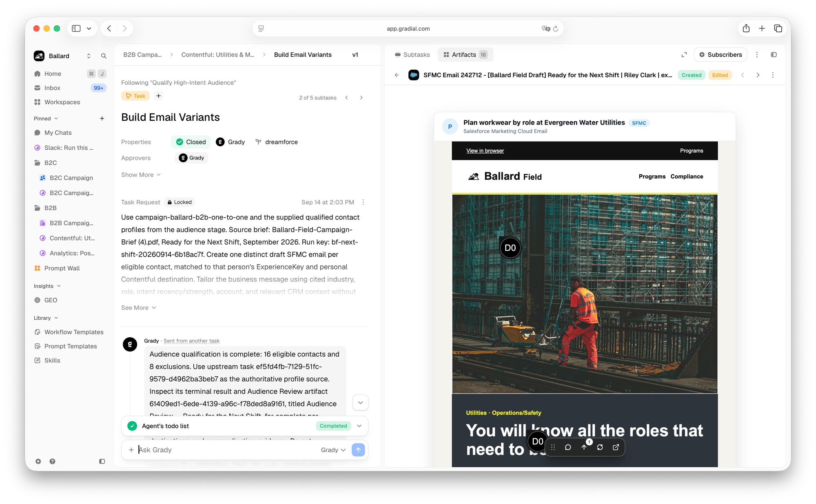This screenshot has width=816, height=504.
Task: Expand See More of task request
Action: pyautogui.click(x=138, y=307)
